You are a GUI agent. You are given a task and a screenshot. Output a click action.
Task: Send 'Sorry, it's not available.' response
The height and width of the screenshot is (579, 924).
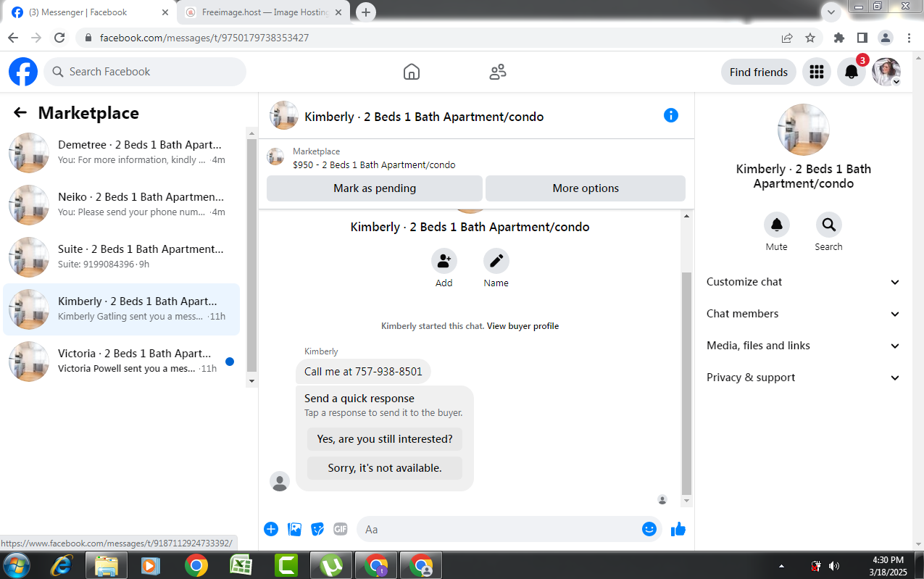[385, 467]
